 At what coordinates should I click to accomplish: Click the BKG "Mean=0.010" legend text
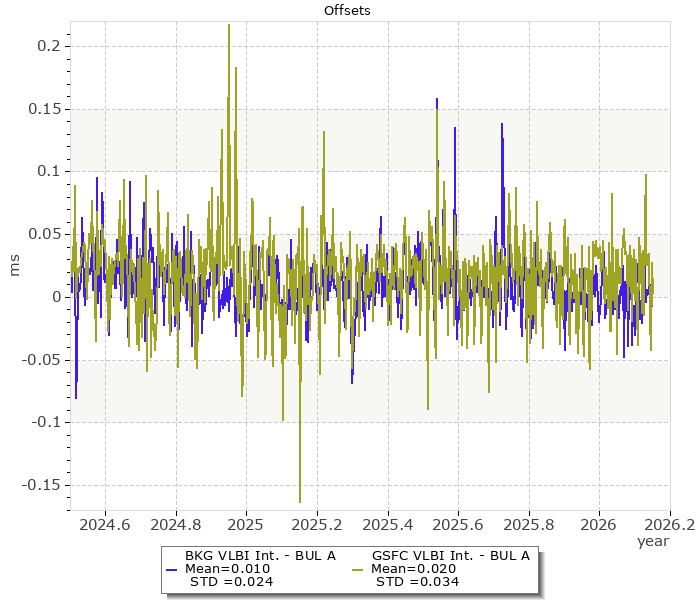click(228, 568)
